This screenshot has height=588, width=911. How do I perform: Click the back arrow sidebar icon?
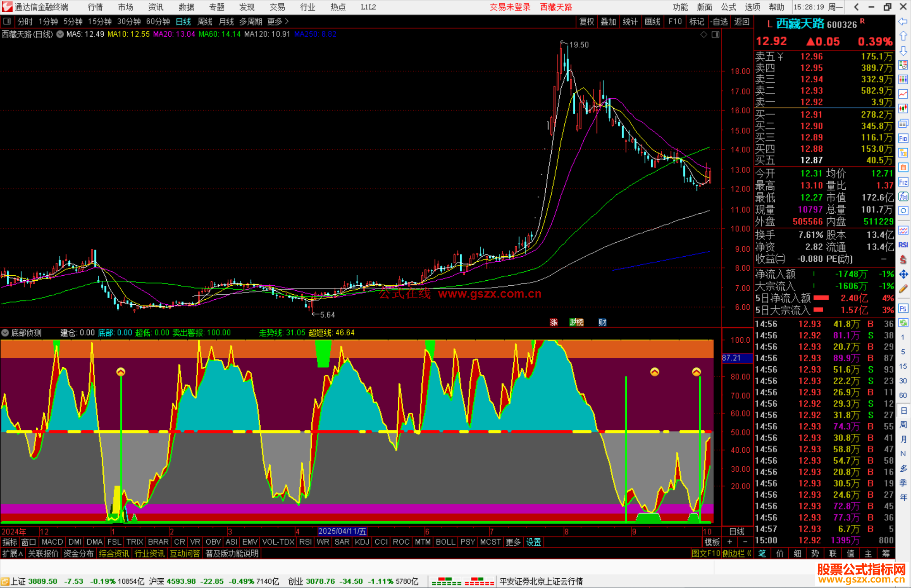[903, 21]
